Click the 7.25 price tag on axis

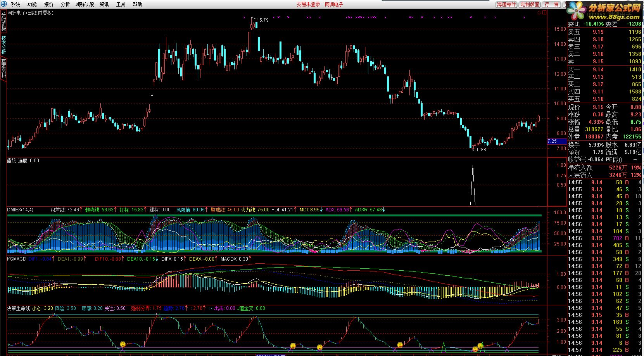[x=557, y=141]
